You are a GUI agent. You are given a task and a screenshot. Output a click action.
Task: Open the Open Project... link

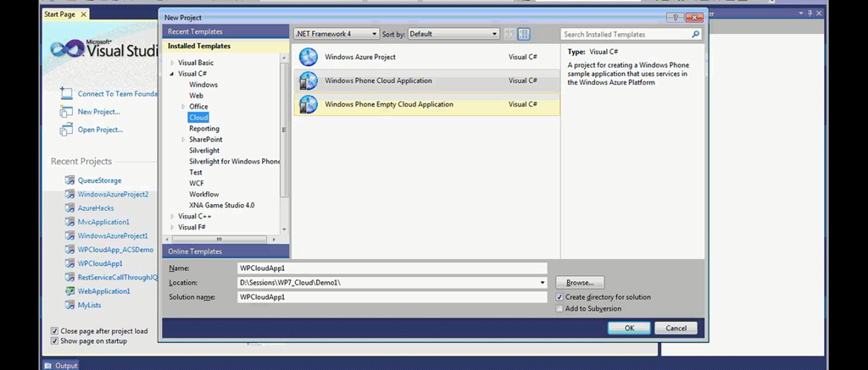(100, 130)
